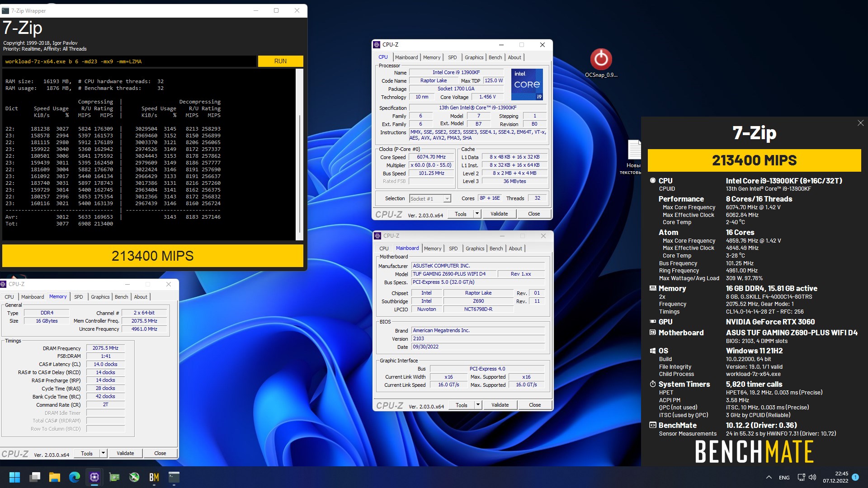The image size is (868, 488).
Task: Click the CPU-Z title bar icon of CPU window
Action: point(377,45)
